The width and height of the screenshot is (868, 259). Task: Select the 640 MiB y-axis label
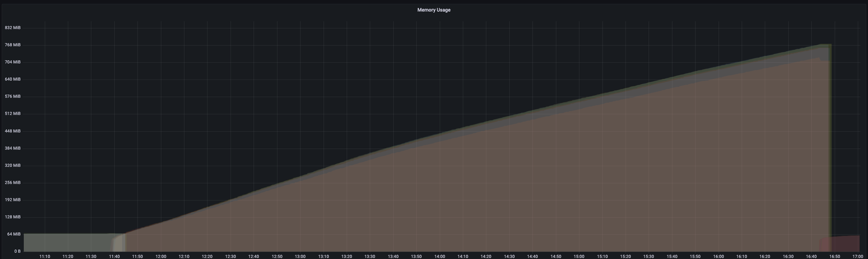pyautogui.click(x=13, y=79)
